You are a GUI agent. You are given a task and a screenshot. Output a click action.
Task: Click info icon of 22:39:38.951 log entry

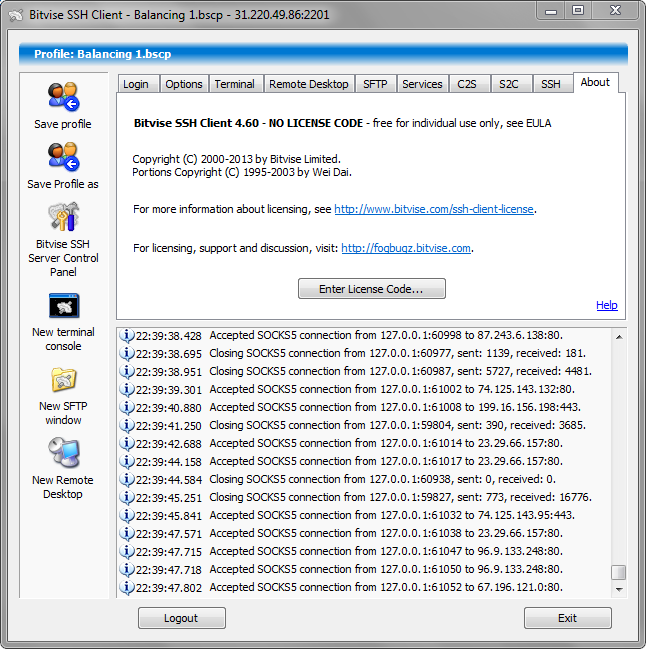point(127,371)
